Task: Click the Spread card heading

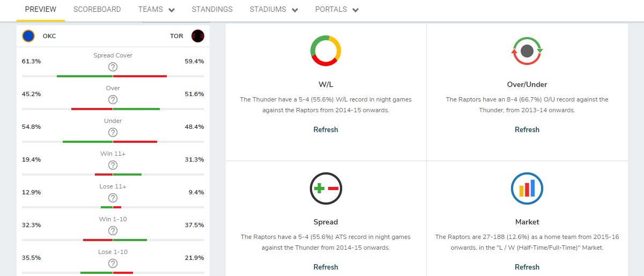Action: coord(325,222)
